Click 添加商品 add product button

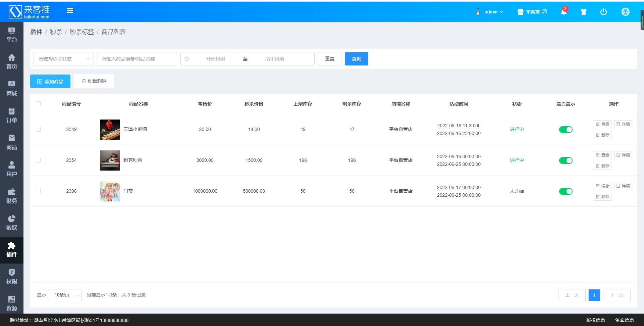pyautogui.click(x=50, y=81)
